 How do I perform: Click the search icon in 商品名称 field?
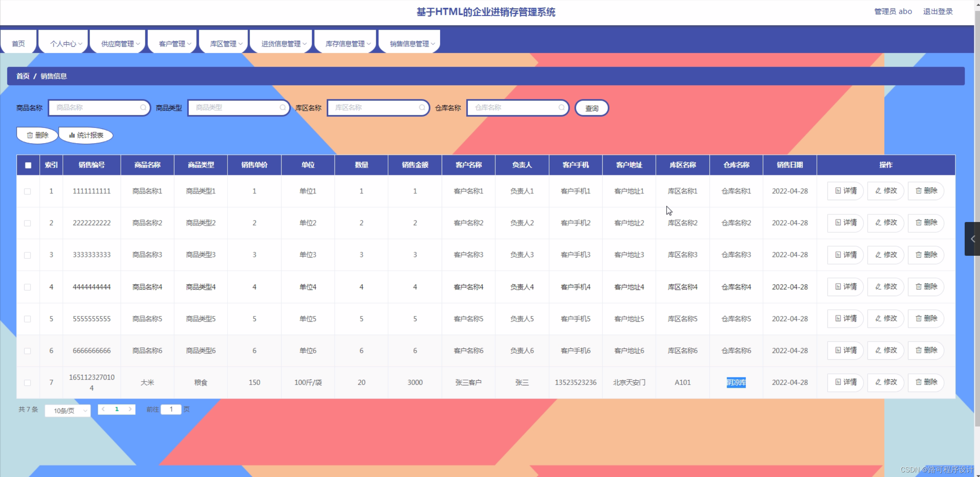[143, 107]
